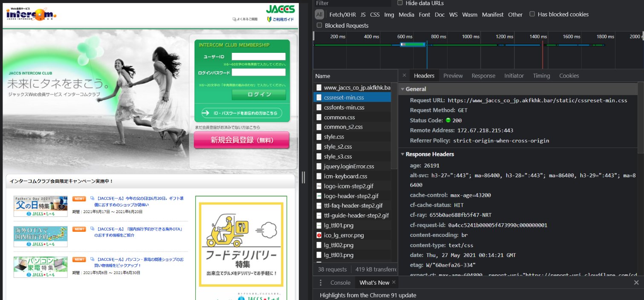644x300 pixels.
Task: Select the Fetch/XHR filter
Action: pyautogui.click(x=343, y=14)
